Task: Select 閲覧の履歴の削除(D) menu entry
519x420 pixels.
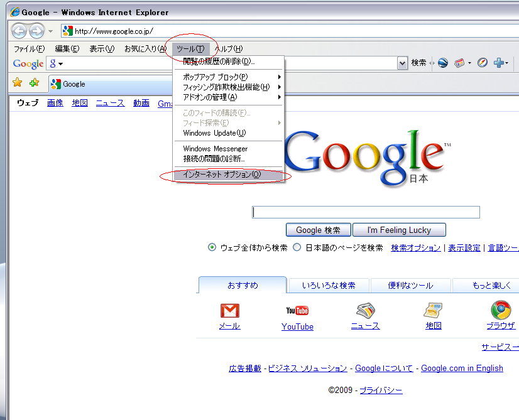Action: [x=228, y=62]
